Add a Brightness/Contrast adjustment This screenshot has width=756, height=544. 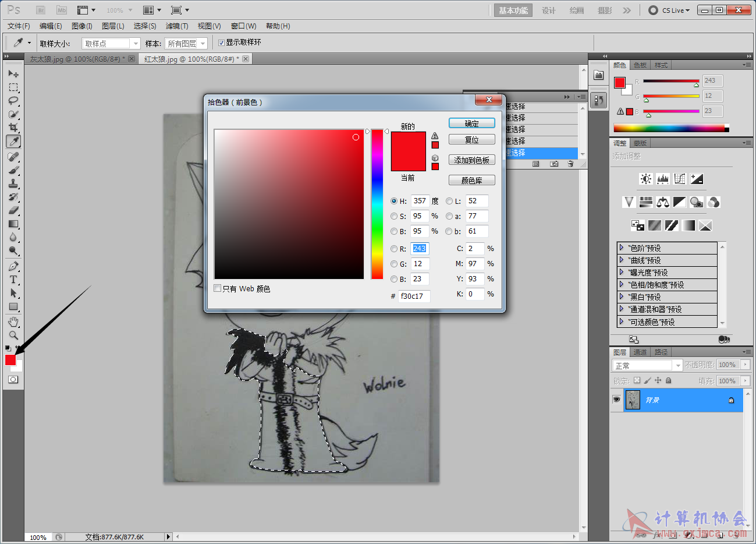tap(645, 179)
